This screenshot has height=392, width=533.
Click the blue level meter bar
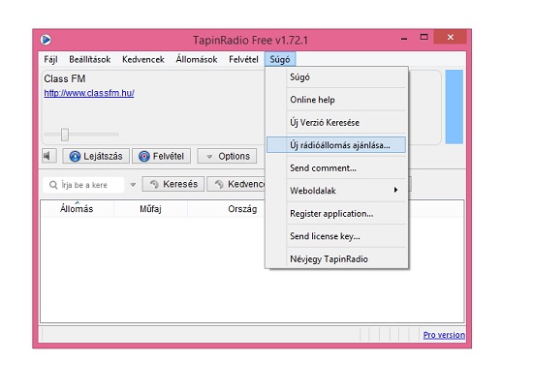455,106
